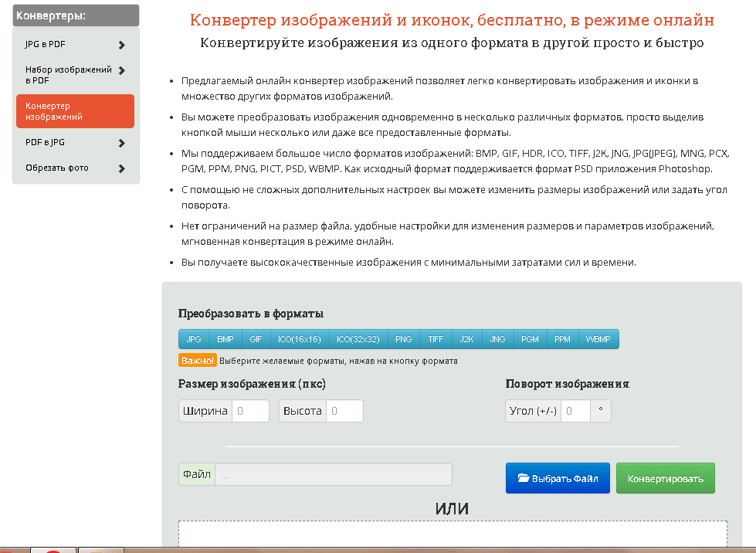This screenshot has width=756, height=553.
Task: Select TIFF as output format
Action: [x=436, y=339]
